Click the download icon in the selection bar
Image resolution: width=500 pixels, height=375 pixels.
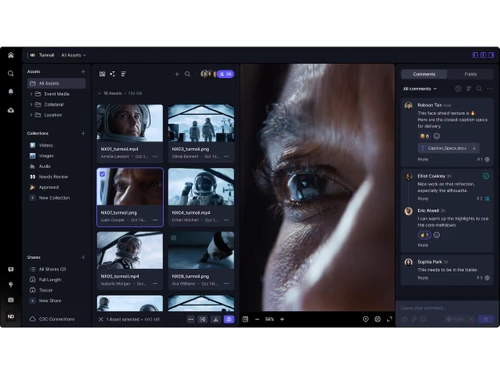point(216,319)
